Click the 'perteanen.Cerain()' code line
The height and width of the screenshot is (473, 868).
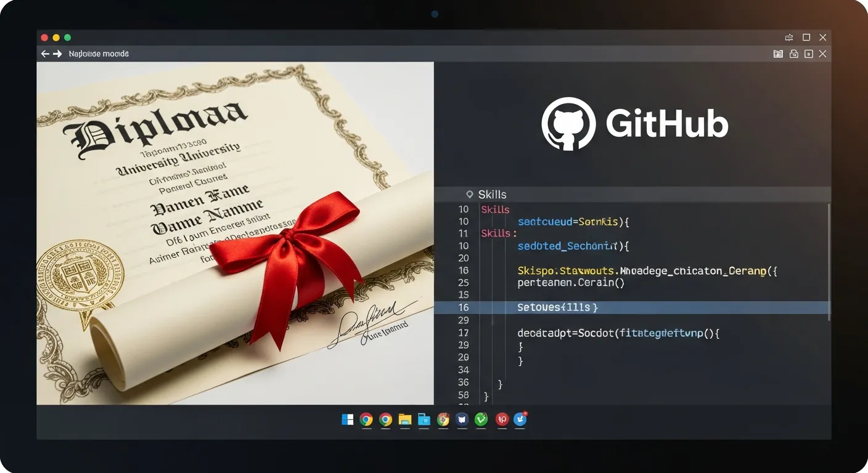(x=571, y=283)
